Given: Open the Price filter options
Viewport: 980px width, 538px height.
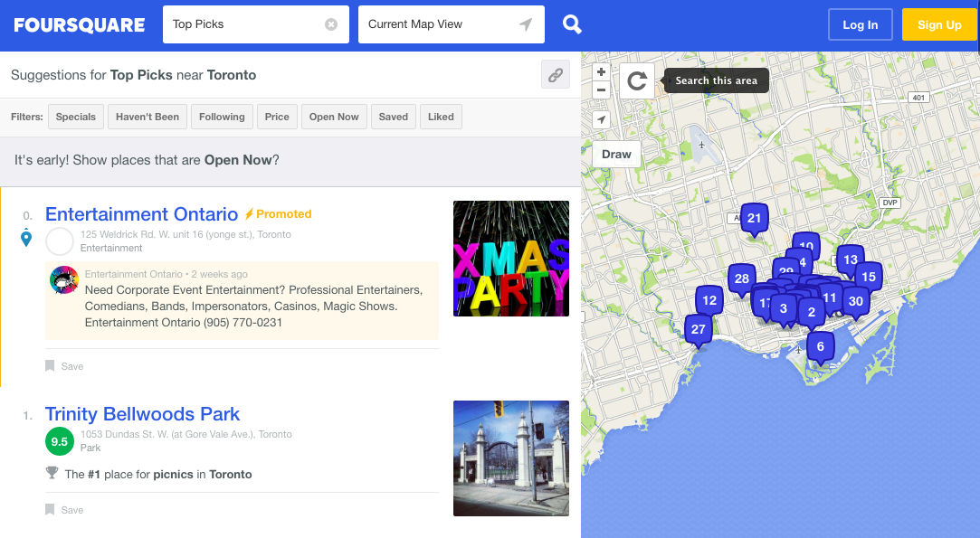Looking at the screenshot, I should pos(277,117).
